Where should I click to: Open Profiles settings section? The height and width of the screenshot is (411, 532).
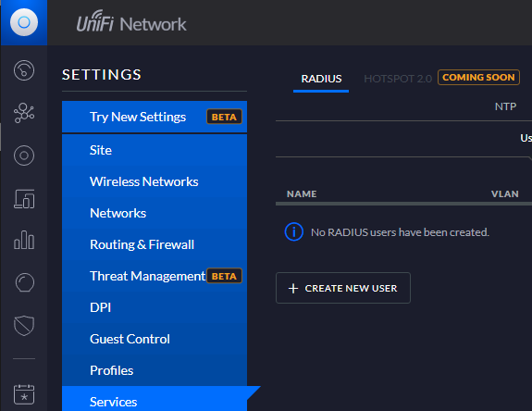155,370
